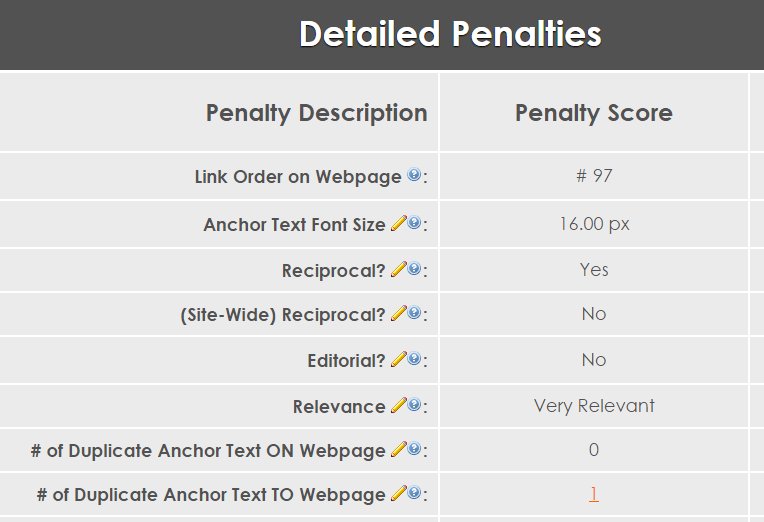Click the Penalty Description column header

click(316, 113)
